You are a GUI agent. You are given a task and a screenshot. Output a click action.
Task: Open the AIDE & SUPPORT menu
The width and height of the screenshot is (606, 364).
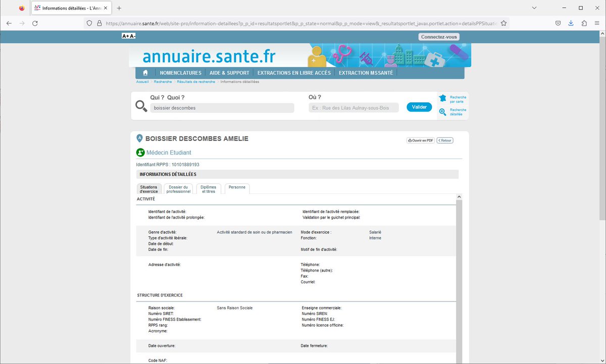[x=229, y=73]
